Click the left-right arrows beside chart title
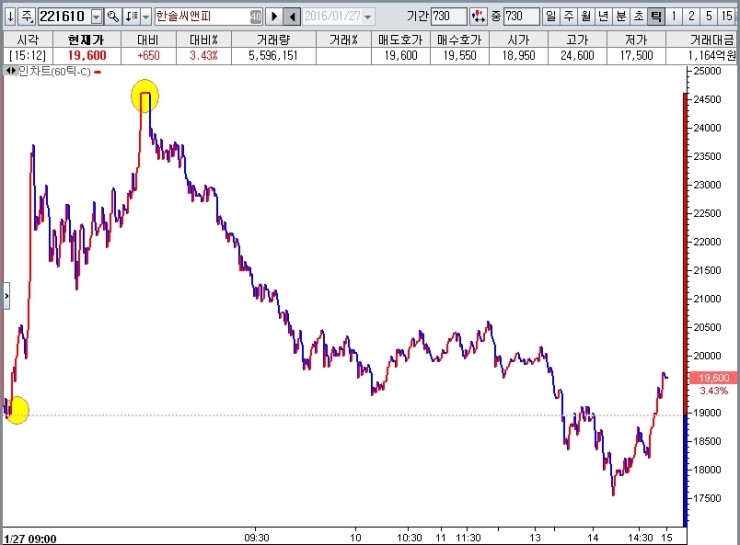This screenshot has width=740, height=545. 10,71
